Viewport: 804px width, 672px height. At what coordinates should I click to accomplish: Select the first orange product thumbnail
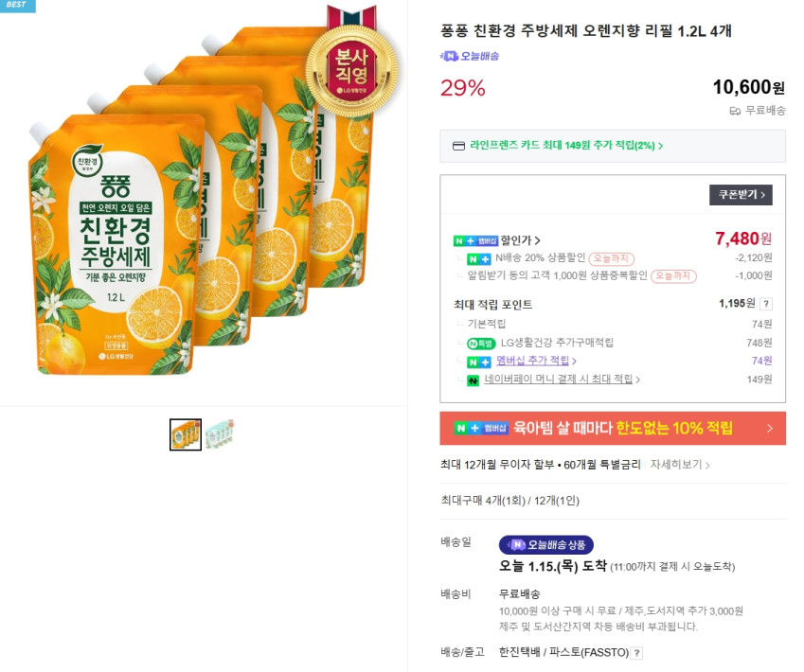(186, 434)
